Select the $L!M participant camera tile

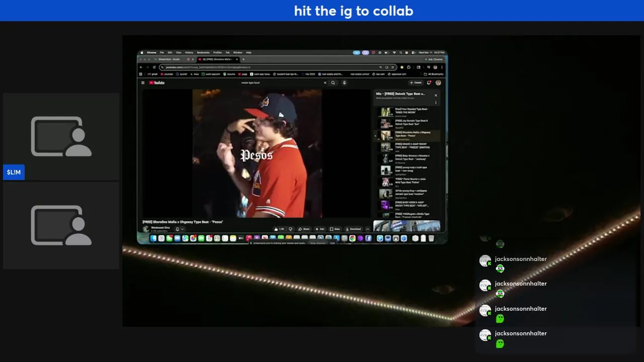tap(61, 136)
